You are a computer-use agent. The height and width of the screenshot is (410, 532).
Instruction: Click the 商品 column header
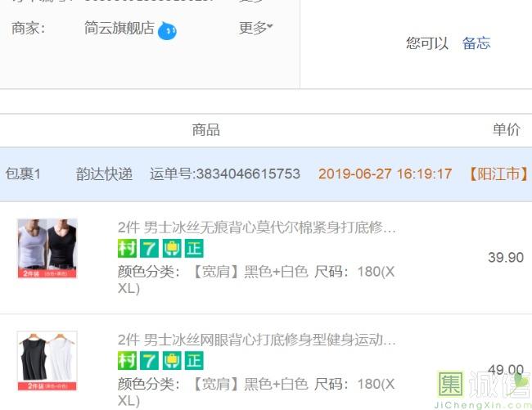[206, 130]
